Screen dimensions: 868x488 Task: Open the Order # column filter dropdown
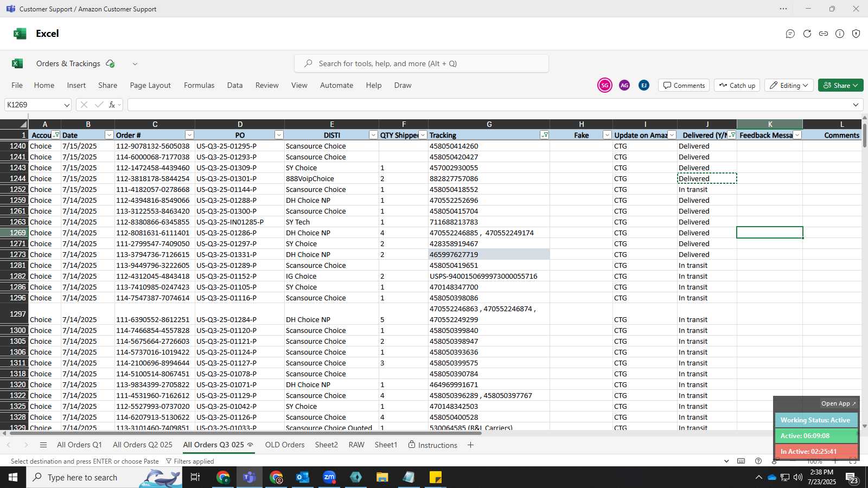click(x=189, y=135)
